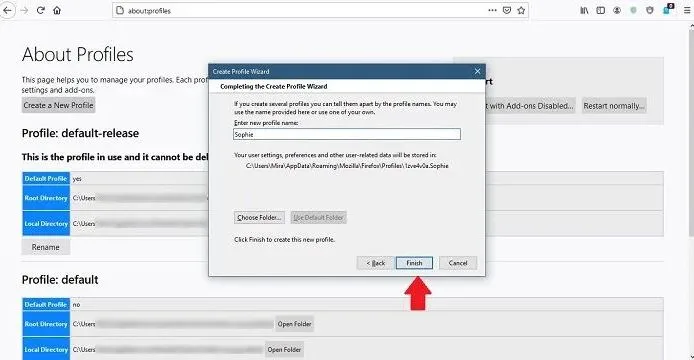The width and height of the screenshot is (694, 360).
Task: Open the page actions three-dot menu
Action: click(493, 10)
